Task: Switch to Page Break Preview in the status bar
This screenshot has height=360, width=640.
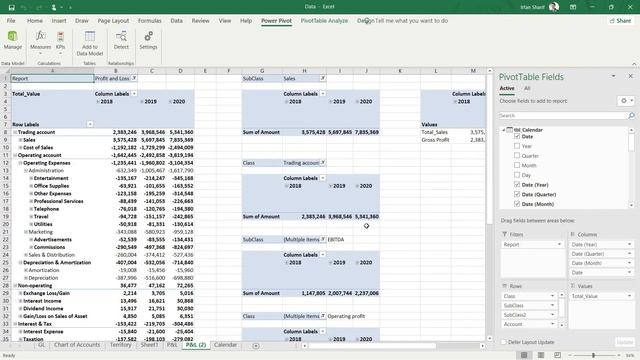Action: [557, 355]
